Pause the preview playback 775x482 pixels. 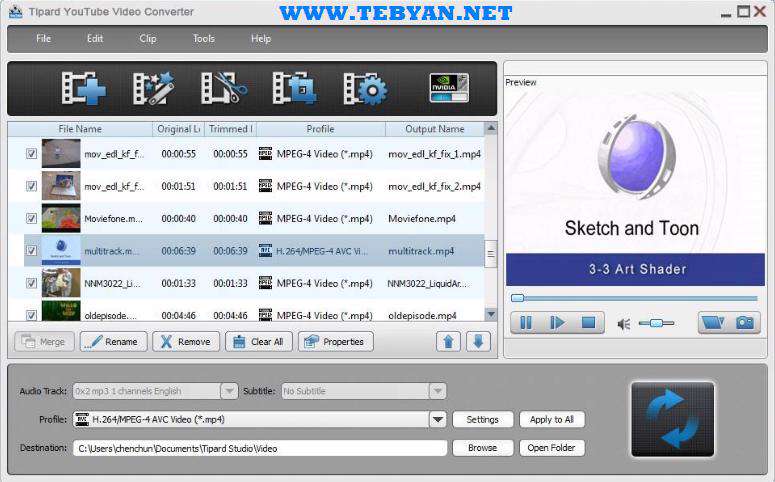point(526,323)
